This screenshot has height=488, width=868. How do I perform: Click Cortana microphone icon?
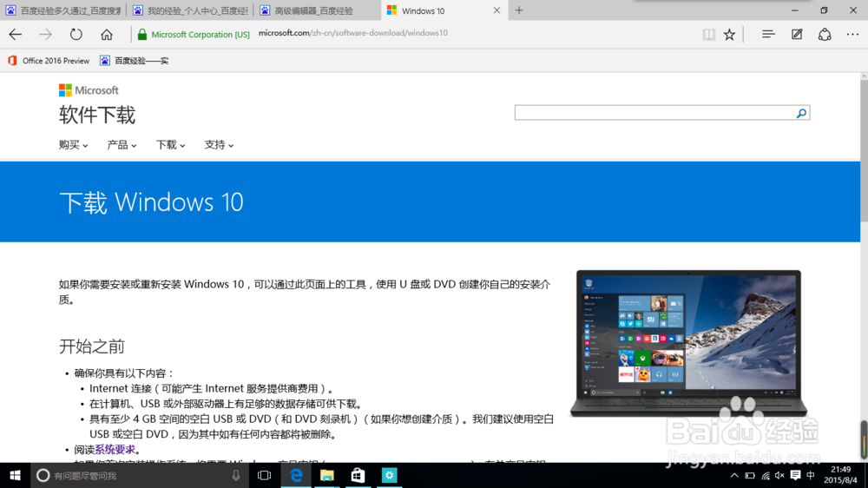coord(236,475)
